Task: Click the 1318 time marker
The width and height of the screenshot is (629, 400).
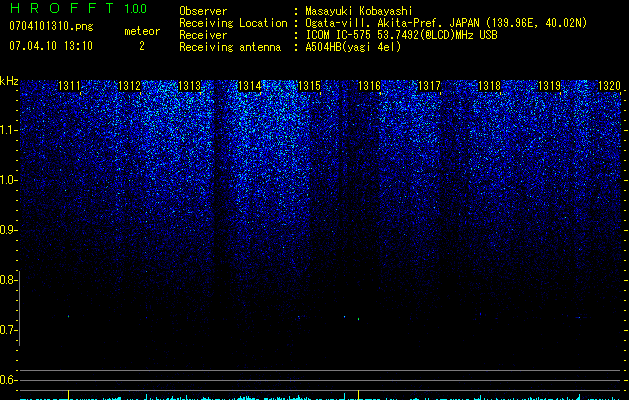Action: coord(489,86)
